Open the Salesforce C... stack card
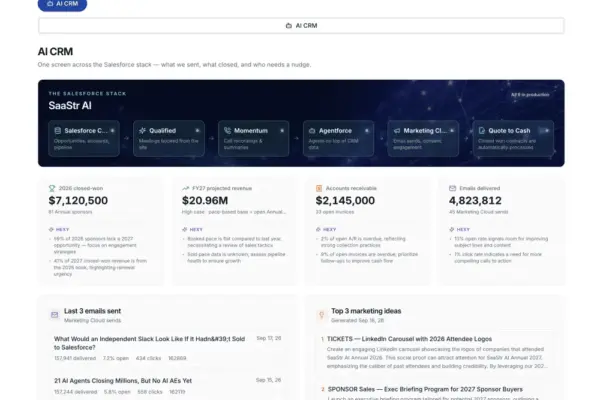This screenshot has height=400, width=600. [84, 139]
